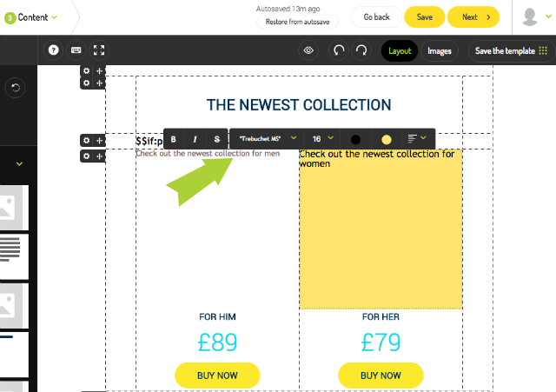
Task: Click move handle of collection text row
Action: click(x=99, y=156)
